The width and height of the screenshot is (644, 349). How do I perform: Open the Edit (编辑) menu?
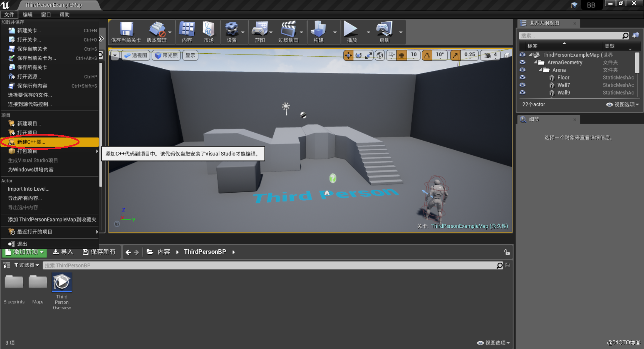tap(28, 14)
